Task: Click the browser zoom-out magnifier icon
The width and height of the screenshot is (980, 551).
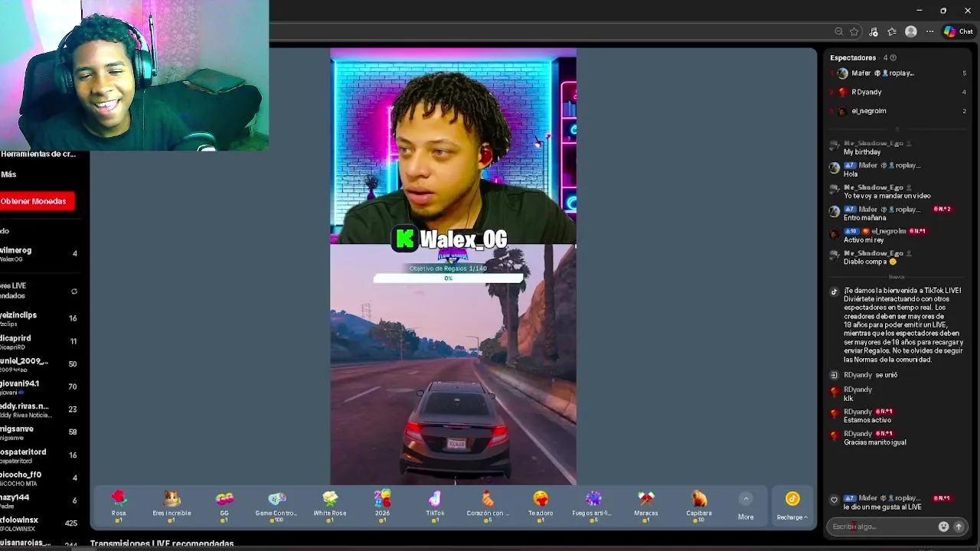Action: tap(839, 31)
